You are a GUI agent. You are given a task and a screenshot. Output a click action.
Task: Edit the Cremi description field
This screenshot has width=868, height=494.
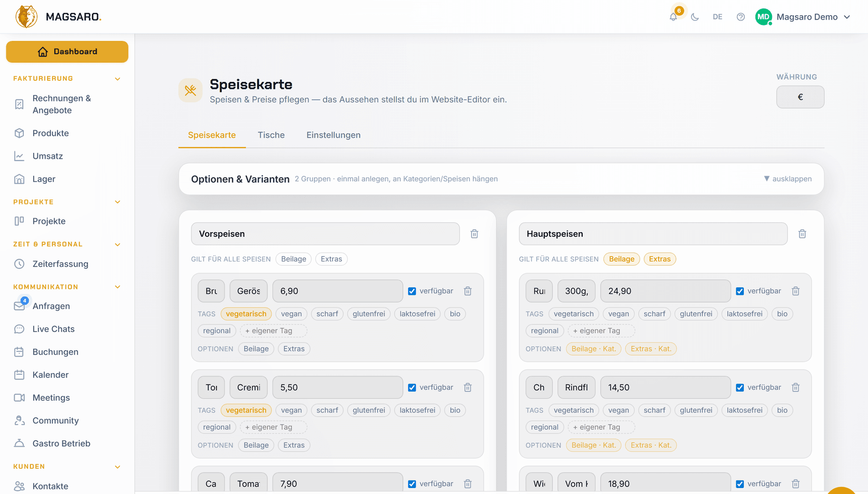coord(248,388)
